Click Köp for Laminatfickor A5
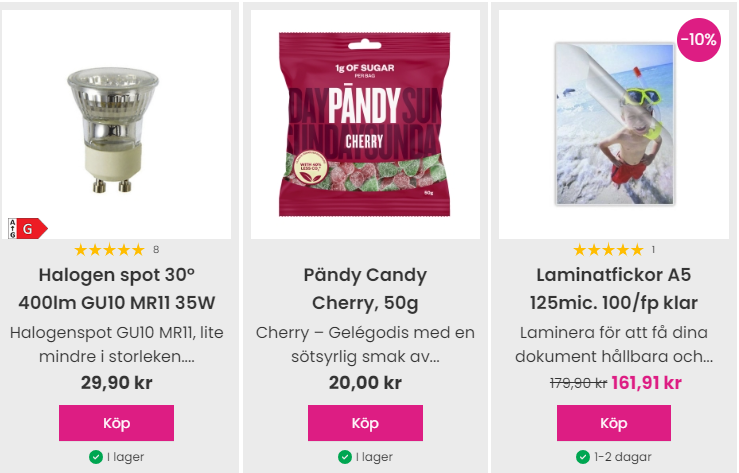Image resolution: width=739 pixels, height=473 pixels. point(614,423)
